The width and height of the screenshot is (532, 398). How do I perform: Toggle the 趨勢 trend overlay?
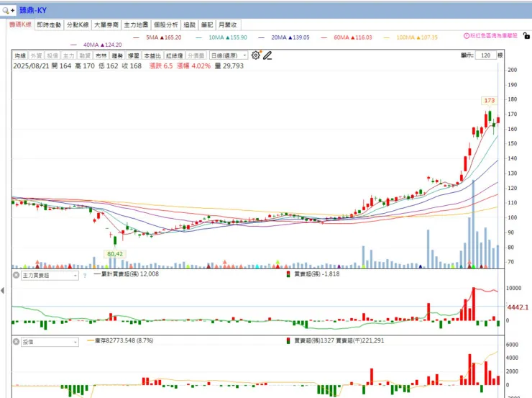pos(117,55)
